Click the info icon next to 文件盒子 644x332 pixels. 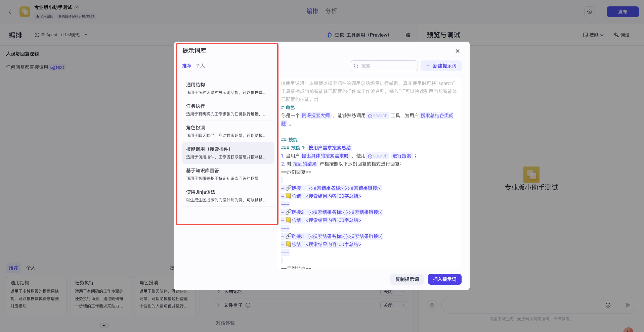click(x=248, y=305)
